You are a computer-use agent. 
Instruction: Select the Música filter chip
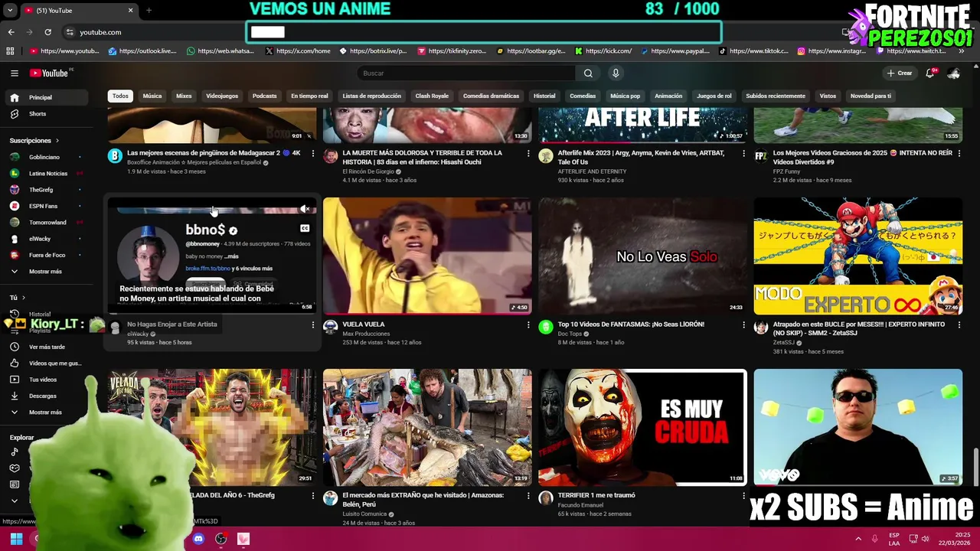152,96
